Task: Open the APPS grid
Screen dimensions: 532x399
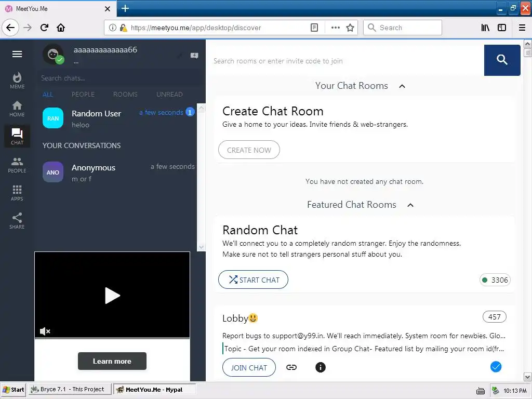Action: 17,193
